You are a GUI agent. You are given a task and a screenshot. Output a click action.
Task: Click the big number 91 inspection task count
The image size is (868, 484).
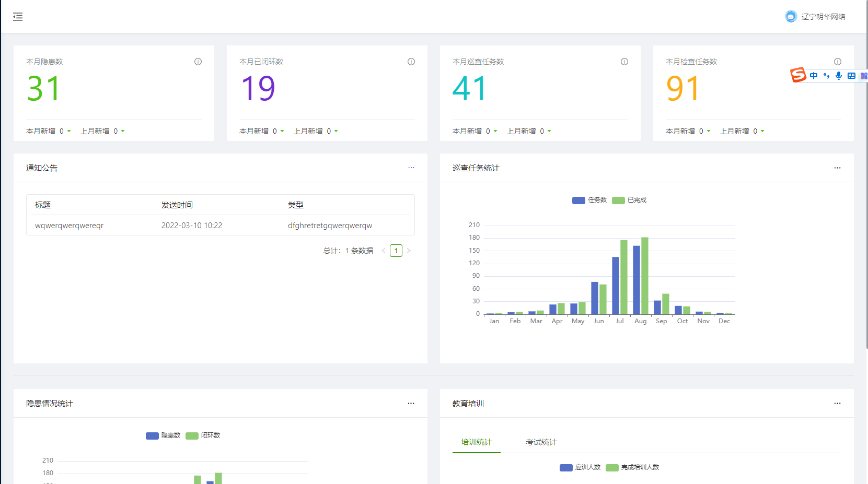coord(682,89)
